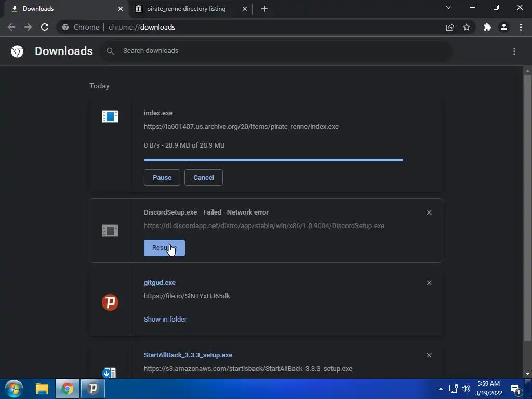Screen dimensions: 532x399
Task: Click the DiscordSetup.exe file icon
Action: coord(110,231)
